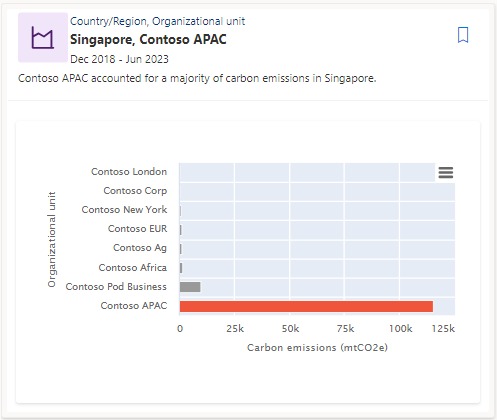Click the purple area-chart insight icon

(43, 38)
